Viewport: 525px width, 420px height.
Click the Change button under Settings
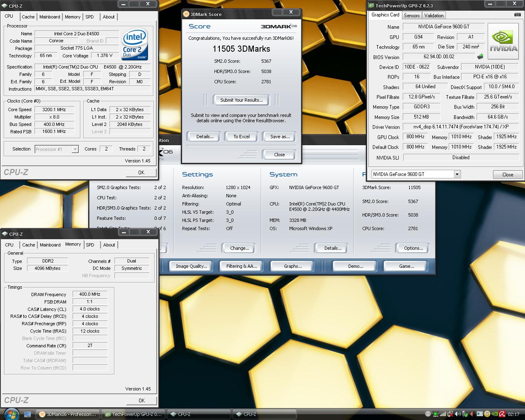(x=240, y=248)
